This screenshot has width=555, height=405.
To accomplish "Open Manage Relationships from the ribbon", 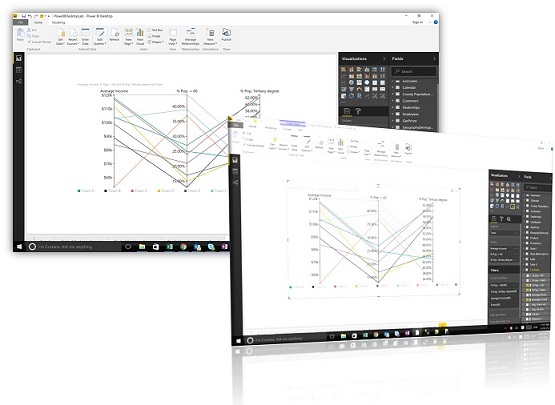I will tap(190, 36).
